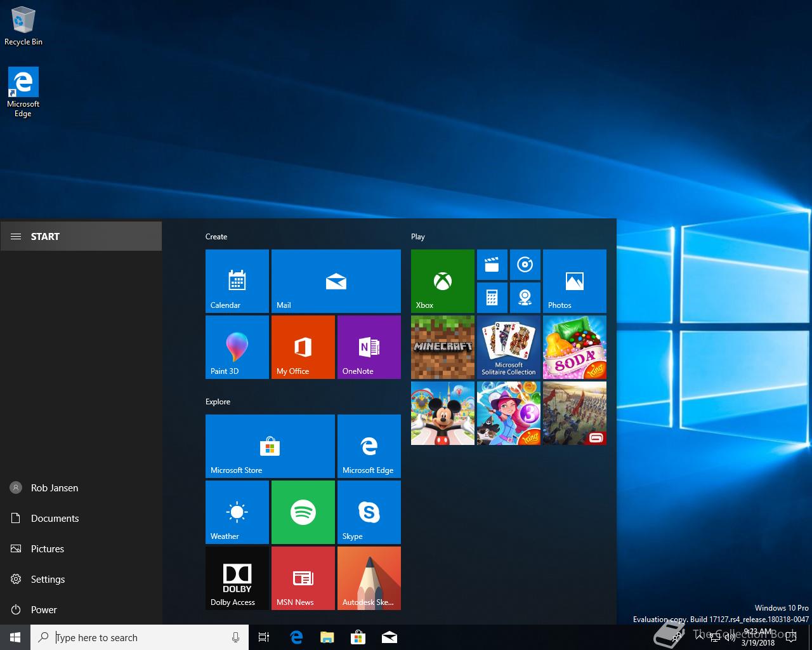Viewport: 812px width, 650px height.
Task: Open the Xbox tile
Action: (x=443, y=281)
